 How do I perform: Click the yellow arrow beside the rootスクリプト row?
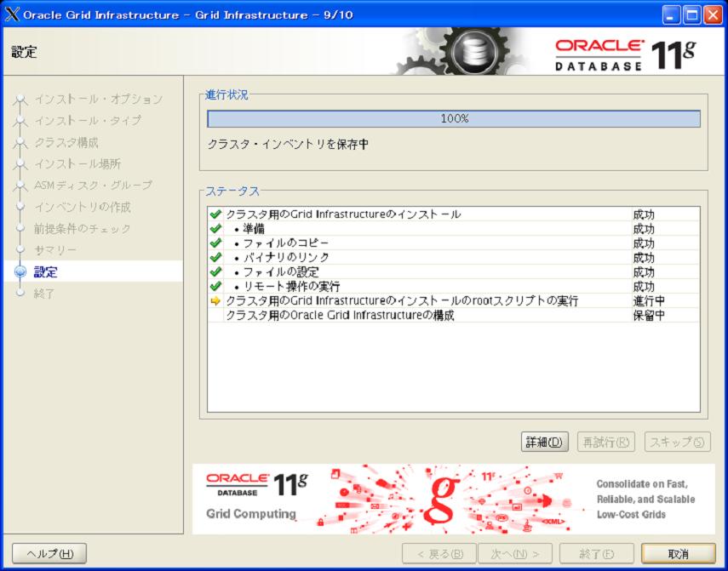215,301
